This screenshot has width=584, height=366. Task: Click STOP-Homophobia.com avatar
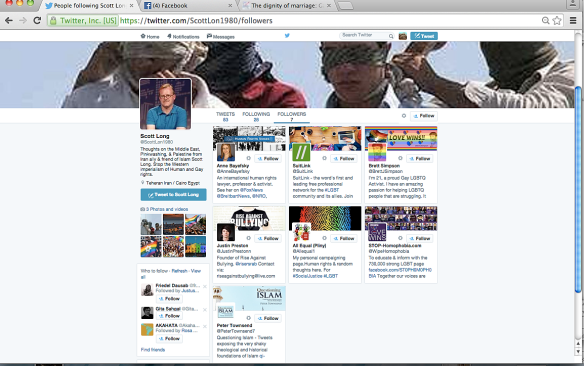tap(377, 232)
